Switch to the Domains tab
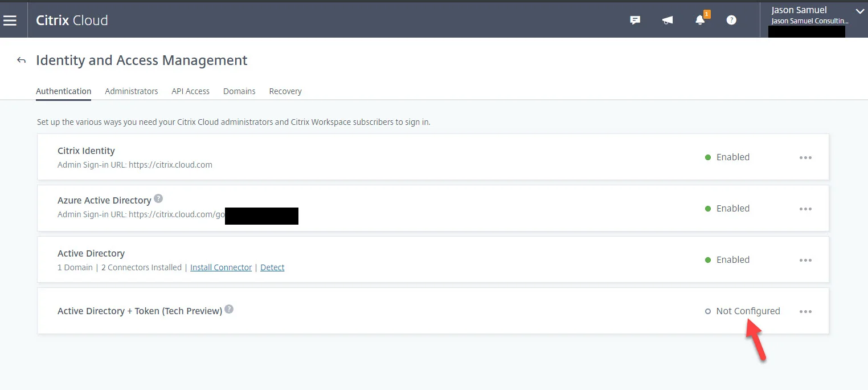Viewport: 868px width, 390px height. click(x=239, y=91)
